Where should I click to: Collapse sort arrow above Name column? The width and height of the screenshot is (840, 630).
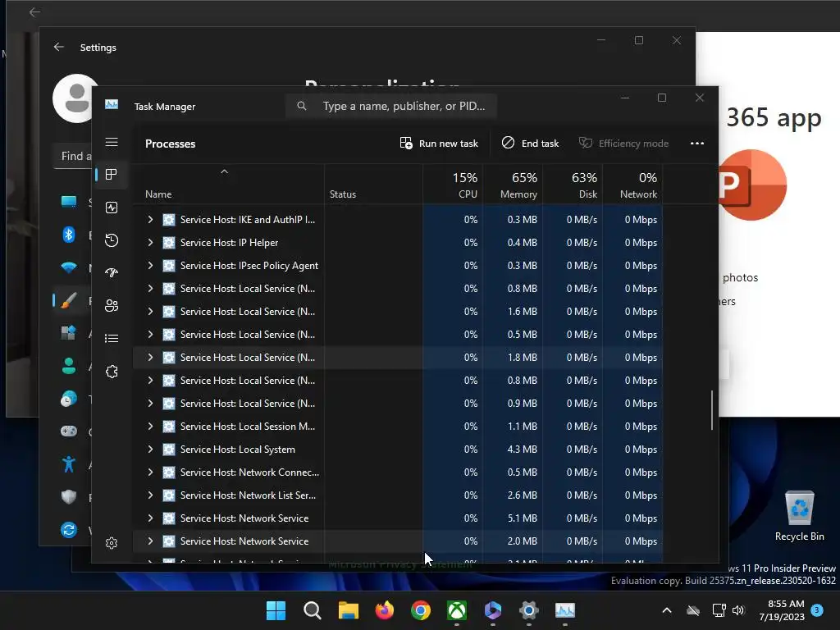click(x=225, y=171)
